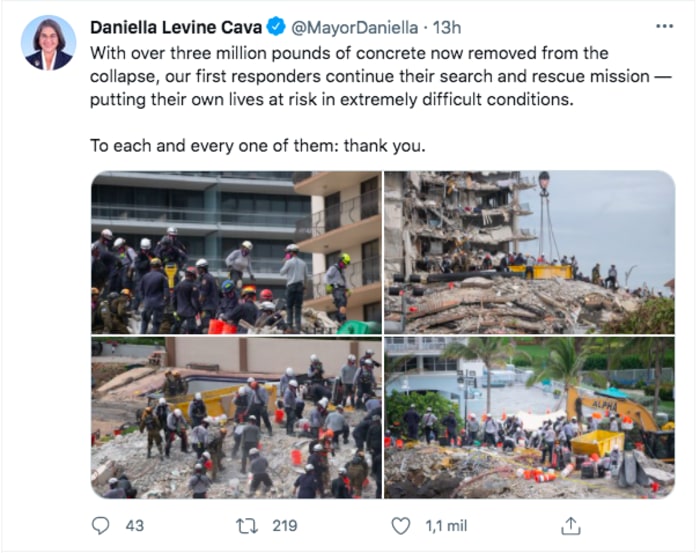This screenshot has height=553, width=700.
Task: View bottom-left photo of workers on rubble
Action: click(236, 417)
